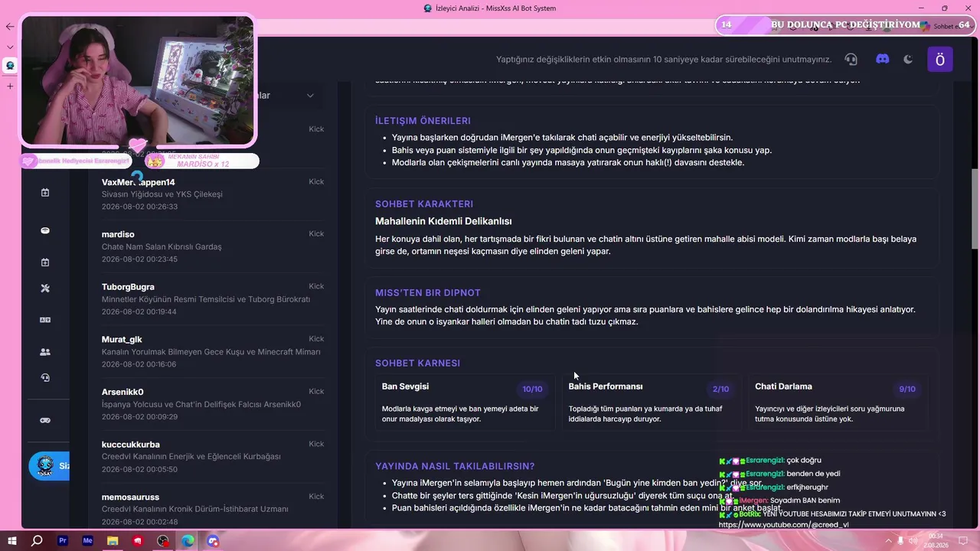Expand the dropdown chevron above viewer list
Screen dimensions: 980x551
pyautogui.click(x=310, y=96)
